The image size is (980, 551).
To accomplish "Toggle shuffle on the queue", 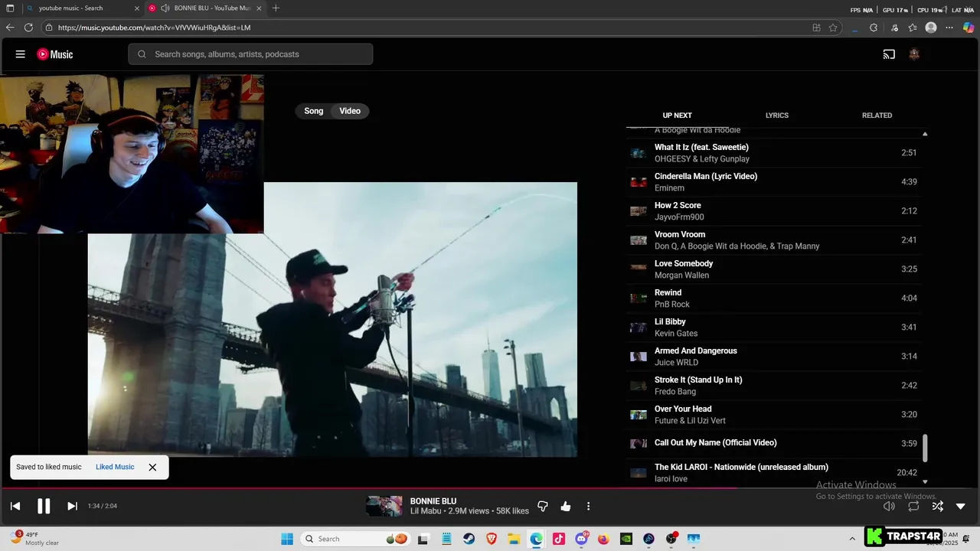I will click(x=937, y=506).
